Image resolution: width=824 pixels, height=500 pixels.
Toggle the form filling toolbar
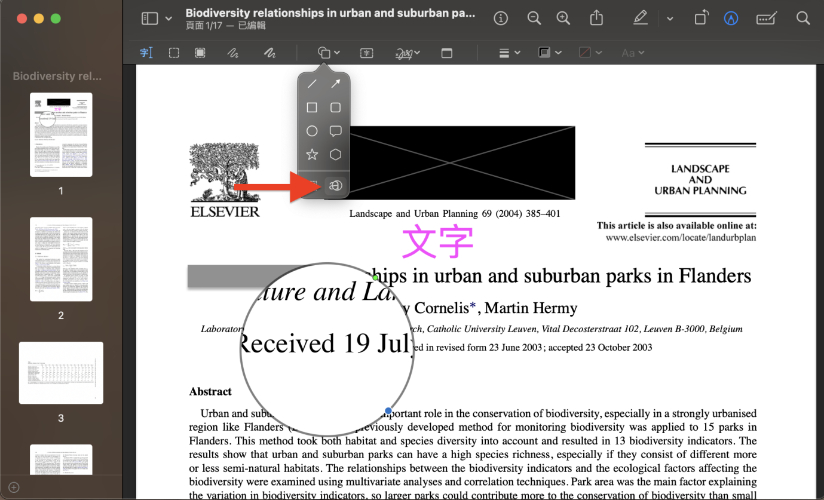click(767, 18)
